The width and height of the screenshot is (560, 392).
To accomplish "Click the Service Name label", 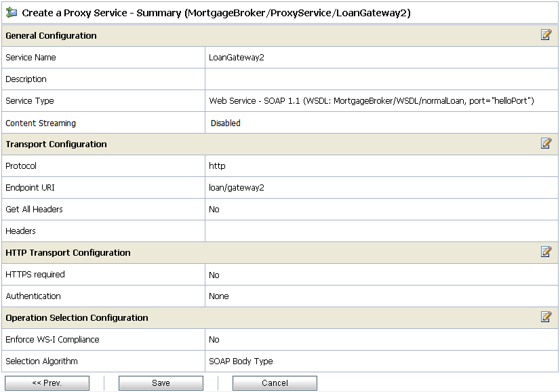I will tap(31, 58).
